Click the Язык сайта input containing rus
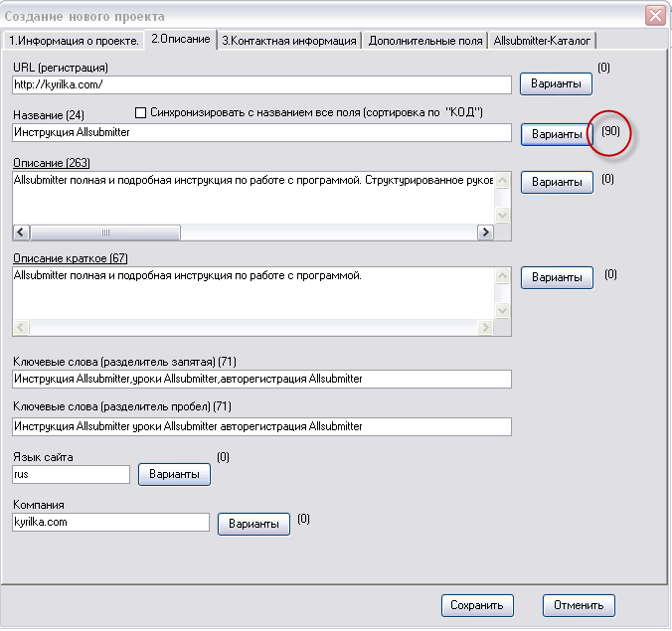 click(72, 475)
